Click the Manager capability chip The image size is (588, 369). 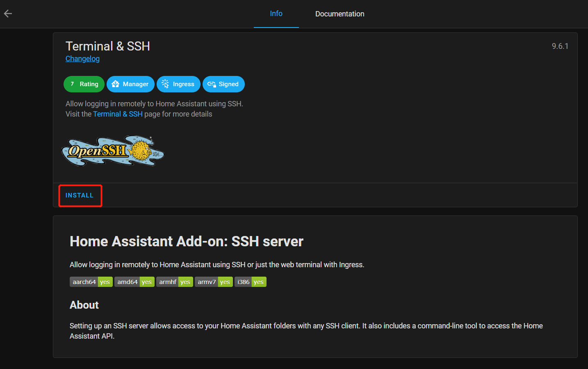pos(130,84)
